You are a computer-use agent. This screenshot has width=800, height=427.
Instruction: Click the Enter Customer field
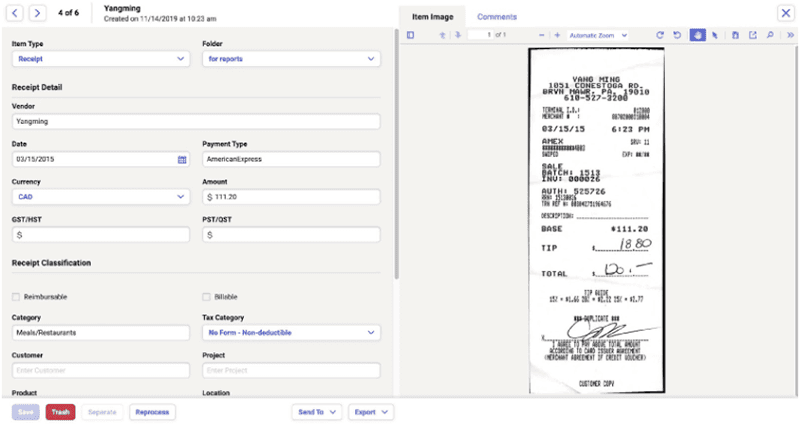[101, 370]
